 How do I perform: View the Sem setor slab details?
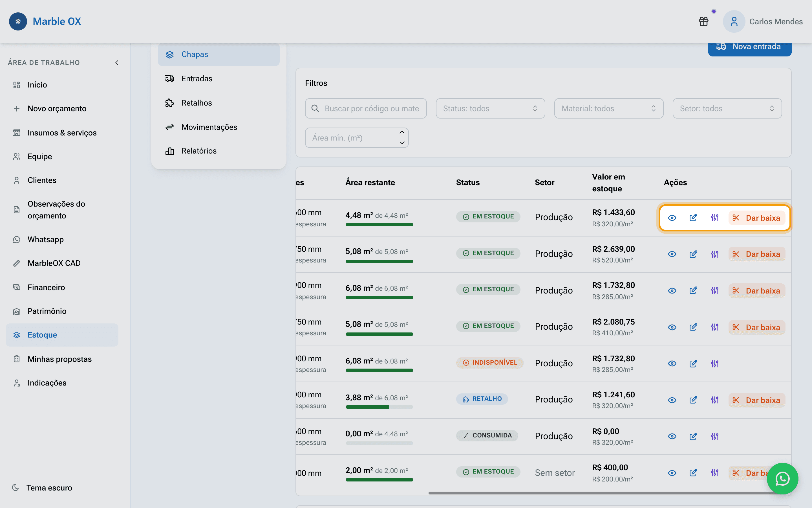pos(672,473)
